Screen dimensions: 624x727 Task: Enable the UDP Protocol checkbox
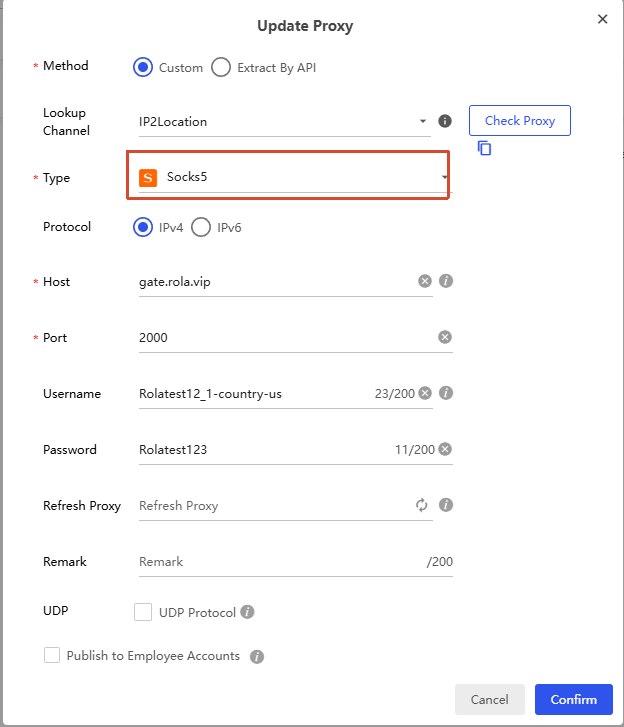[143, 612]
